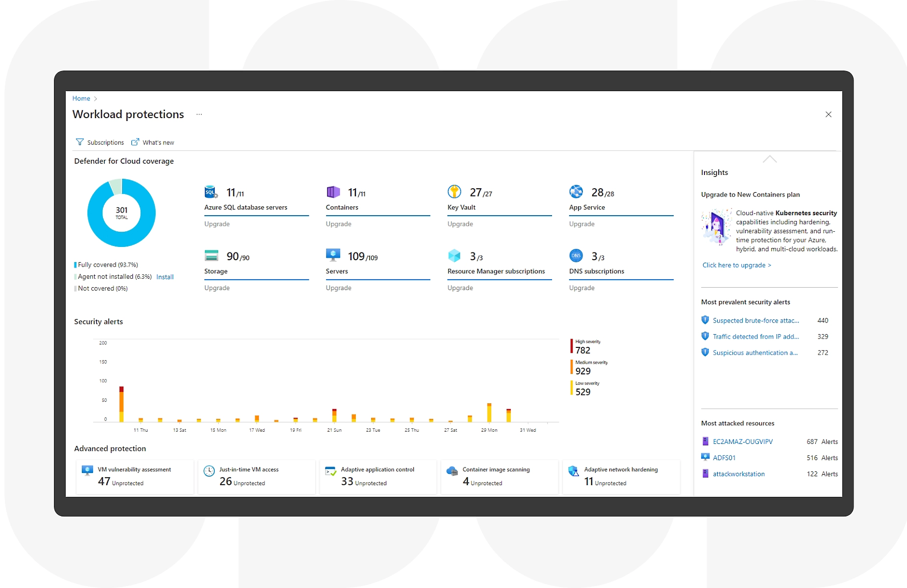
Task: Click the High severity red legend marker
Action: coord(572,346)
